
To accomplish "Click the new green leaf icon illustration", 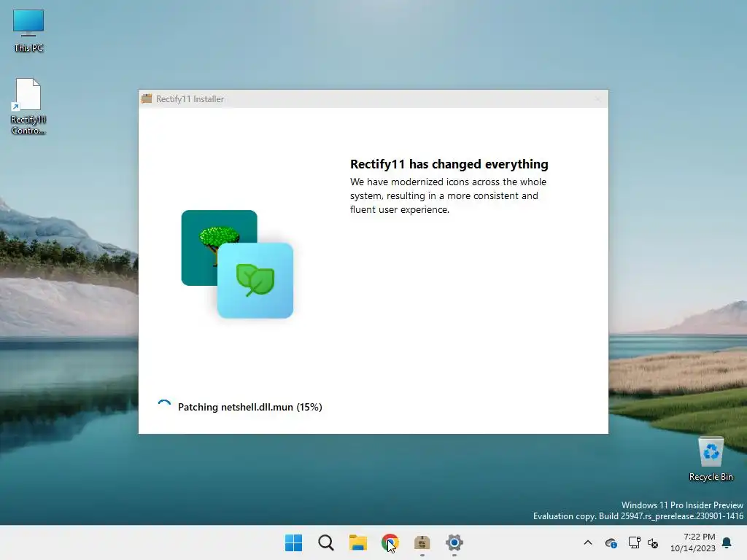I will click(x=255, y=281).
